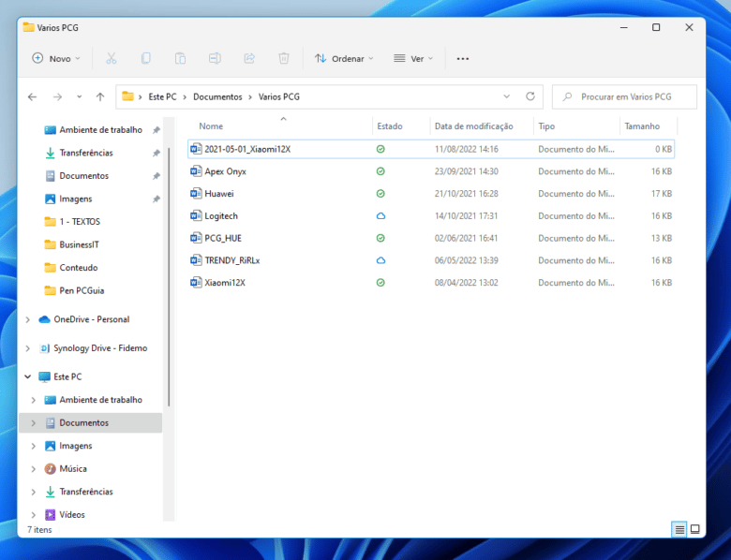Screen dimensions: 731x560
Task: Click the Cut scissors icon in toolbar
Action: click(x=111, y=58)
